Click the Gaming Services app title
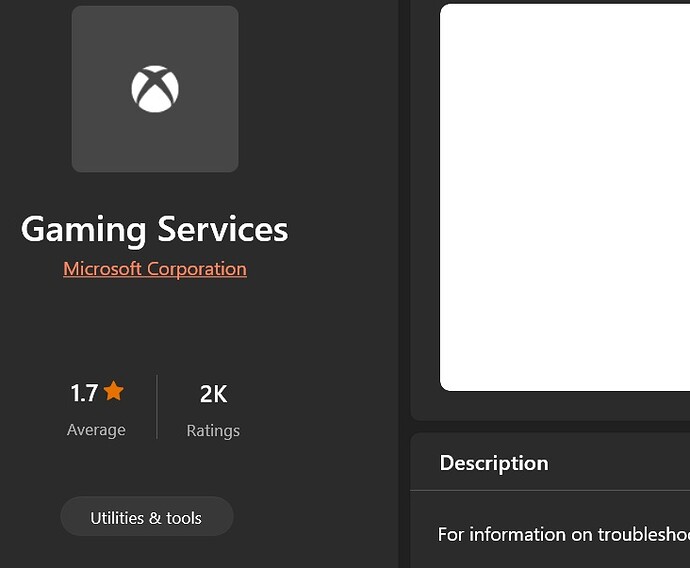 click(155, 229)
